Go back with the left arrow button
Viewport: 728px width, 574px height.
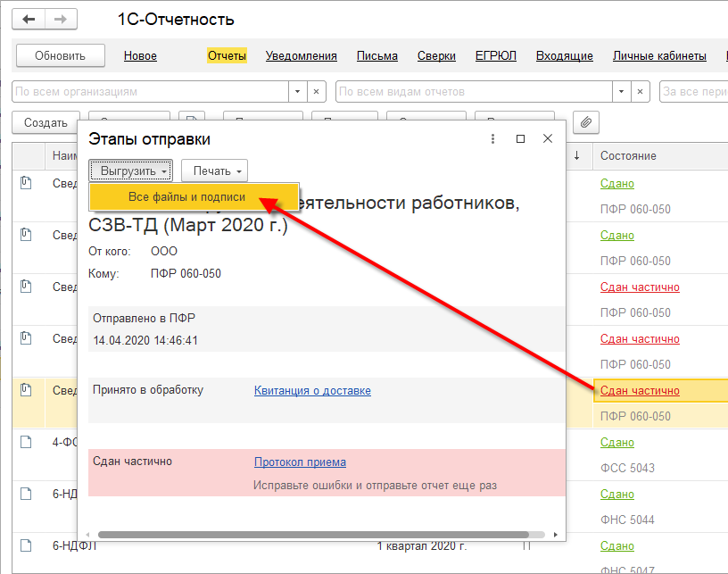[x=29, y=20]
